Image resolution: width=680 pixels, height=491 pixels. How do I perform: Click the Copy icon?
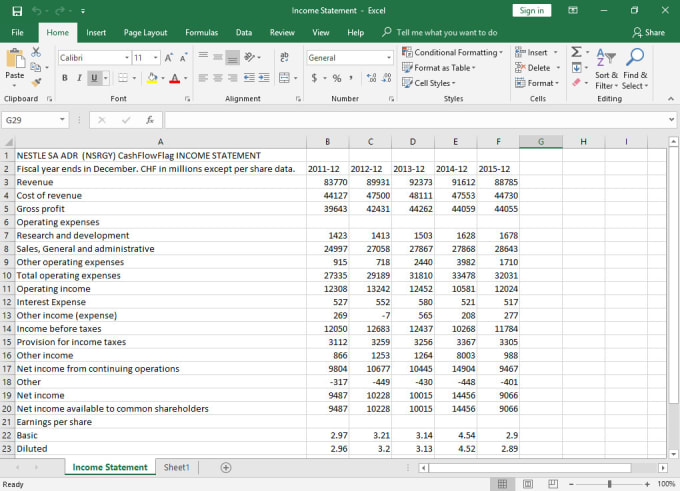[36, 67]
